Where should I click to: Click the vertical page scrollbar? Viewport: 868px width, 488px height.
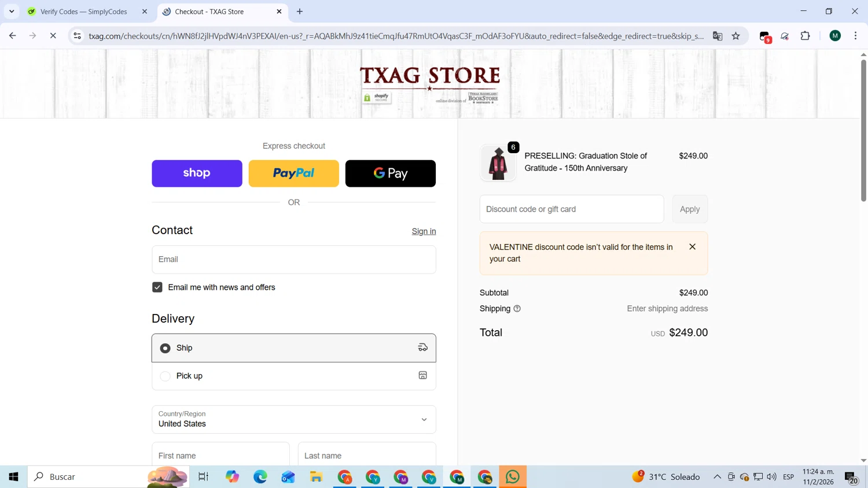(x=863, y=130)
